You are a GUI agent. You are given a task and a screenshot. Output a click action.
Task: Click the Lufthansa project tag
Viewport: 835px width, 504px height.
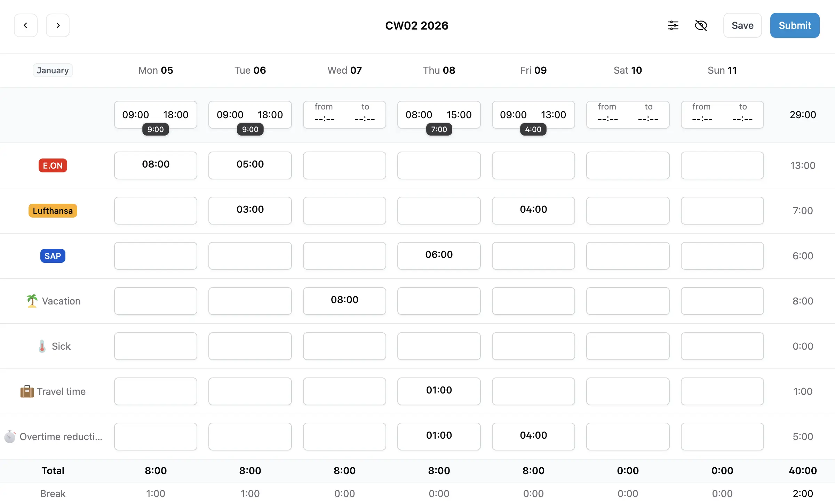click(x=53, y=211)
